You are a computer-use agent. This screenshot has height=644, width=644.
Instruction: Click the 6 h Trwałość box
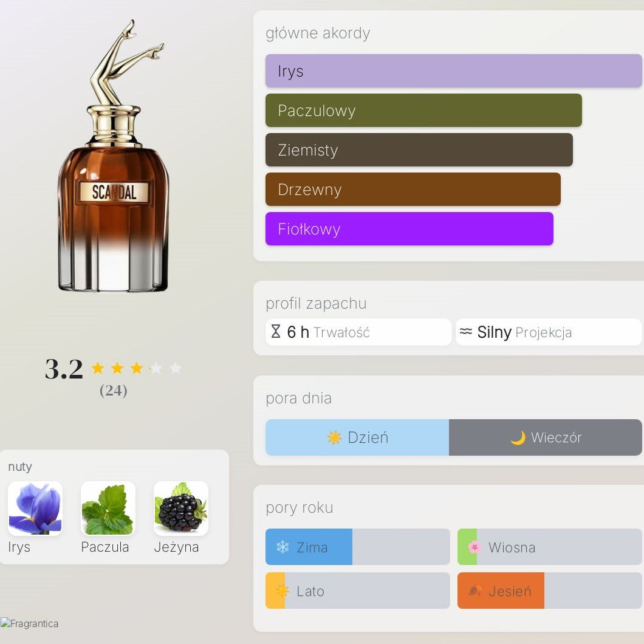click(358, 332)
